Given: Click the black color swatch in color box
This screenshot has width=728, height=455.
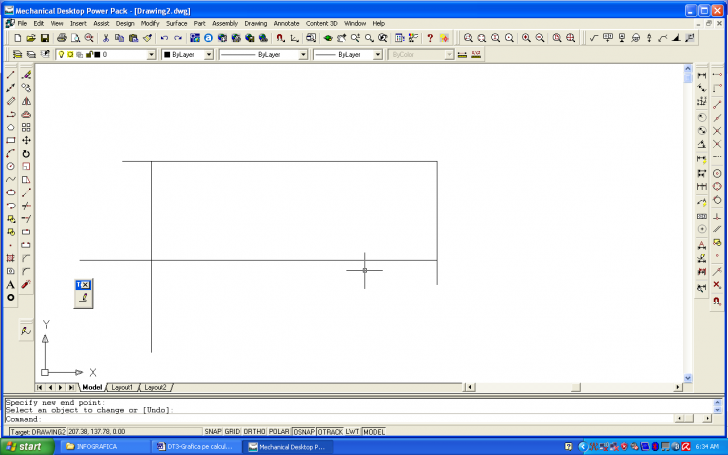Looking at the screenshot, I should coord(167,55).
